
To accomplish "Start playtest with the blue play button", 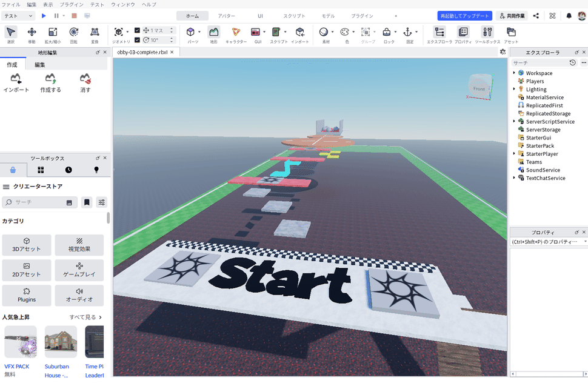I will tap(44, 16).
